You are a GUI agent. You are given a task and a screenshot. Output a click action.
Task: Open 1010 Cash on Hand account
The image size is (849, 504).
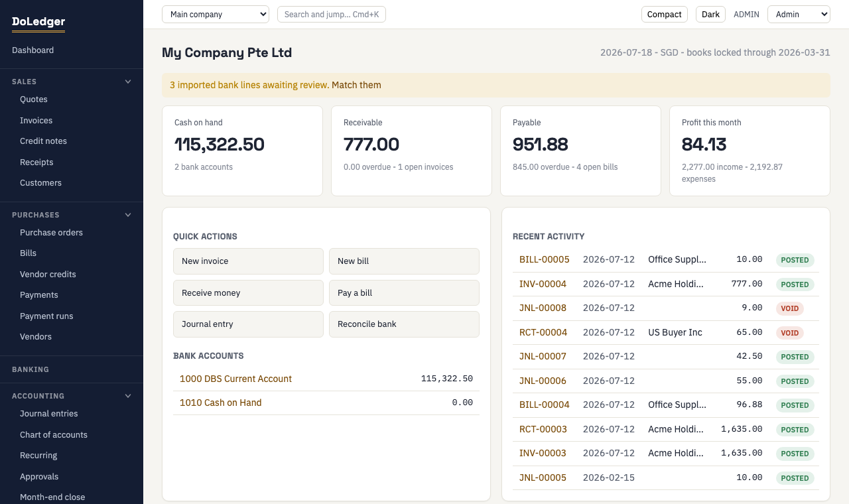[220, 403]
